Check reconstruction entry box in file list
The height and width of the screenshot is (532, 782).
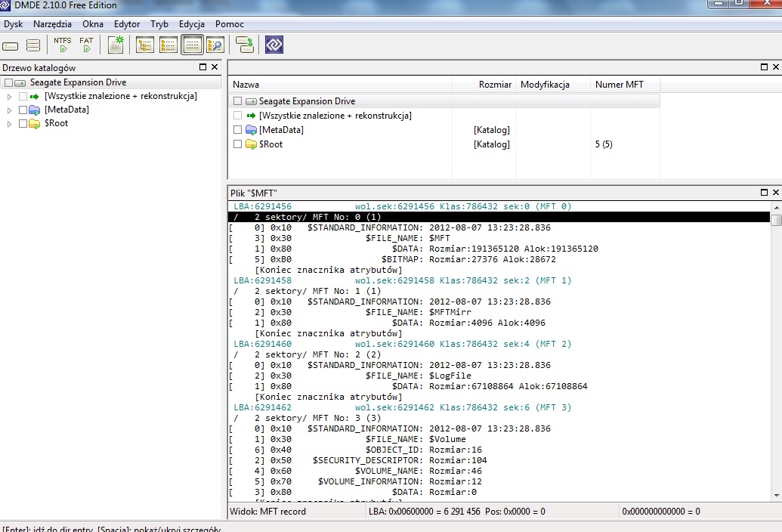pos(238,116)
